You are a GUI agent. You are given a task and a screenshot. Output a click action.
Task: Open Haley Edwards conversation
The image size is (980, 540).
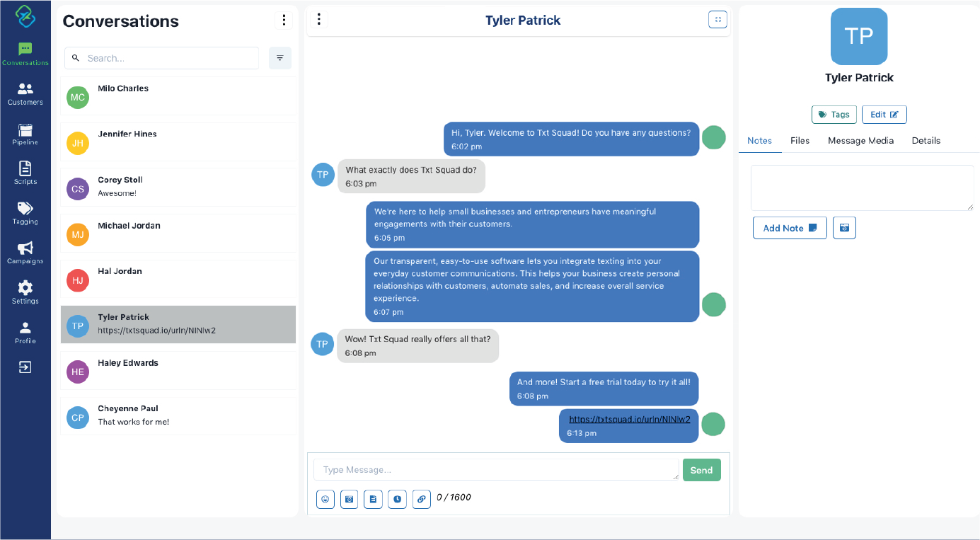tap(178, 371)
